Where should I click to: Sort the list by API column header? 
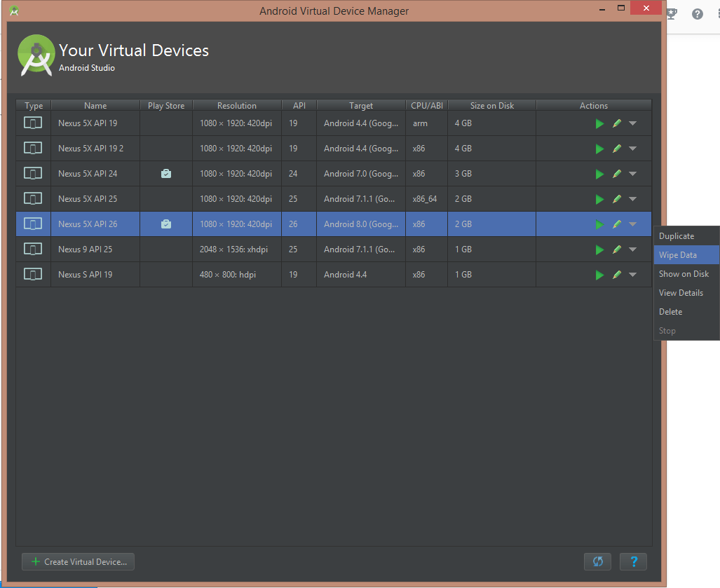299,106
